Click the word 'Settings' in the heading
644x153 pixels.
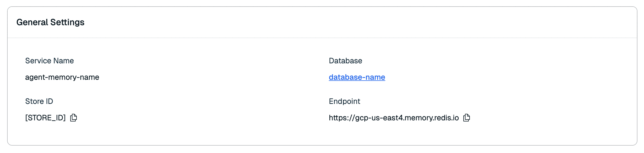(68, 22)
